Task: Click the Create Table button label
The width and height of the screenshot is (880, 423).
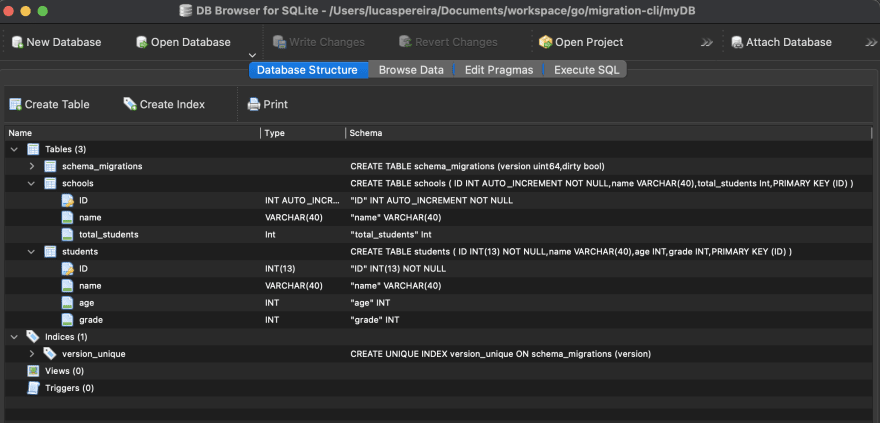Action: [x=57, y=104]
